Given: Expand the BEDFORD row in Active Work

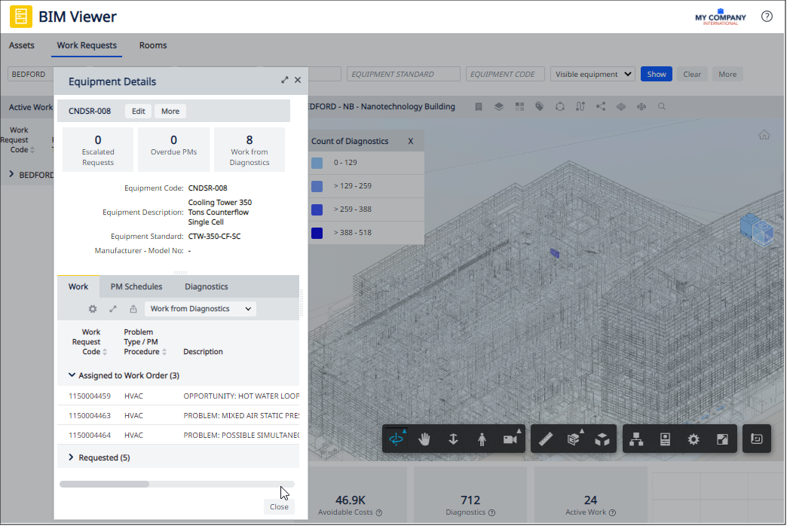Looking at the screenshot, I should [11, 175].
